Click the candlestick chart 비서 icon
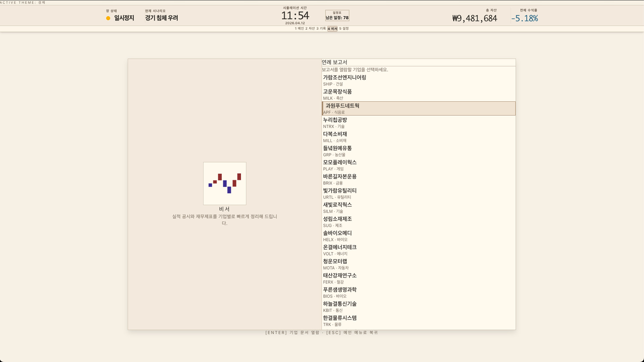The width and height of the screenshot is (644, 362). click(225, 183)
